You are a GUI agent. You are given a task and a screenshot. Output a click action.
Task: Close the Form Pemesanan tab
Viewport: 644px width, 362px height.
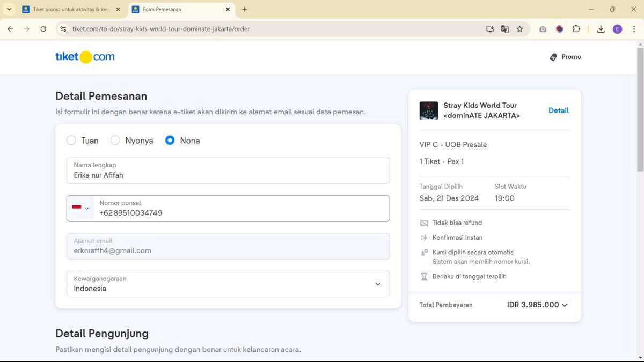[x=228, y=9]
